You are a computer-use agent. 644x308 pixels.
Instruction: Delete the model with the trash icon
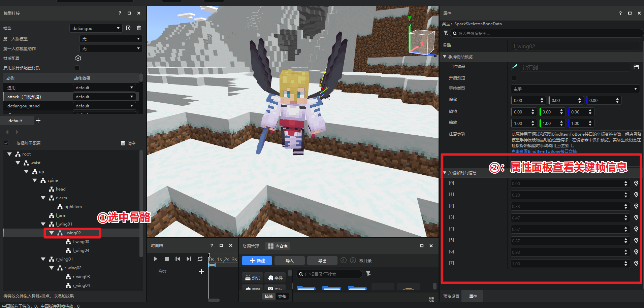[139, 28]
